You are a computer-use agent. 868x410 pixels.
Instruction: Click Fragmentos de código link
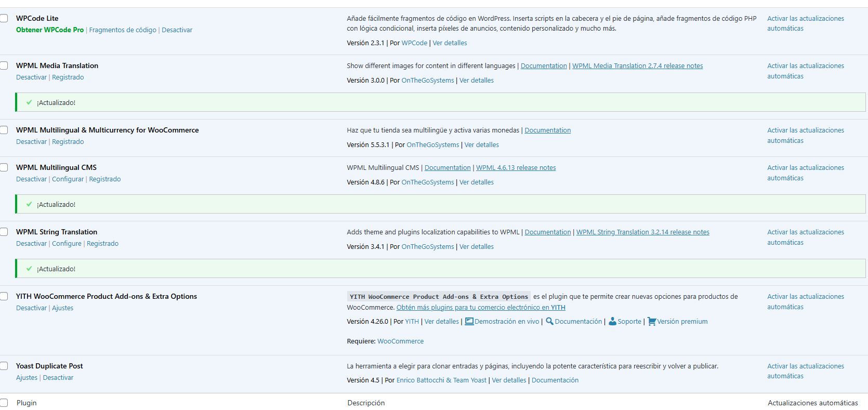[x=123, y=30]
